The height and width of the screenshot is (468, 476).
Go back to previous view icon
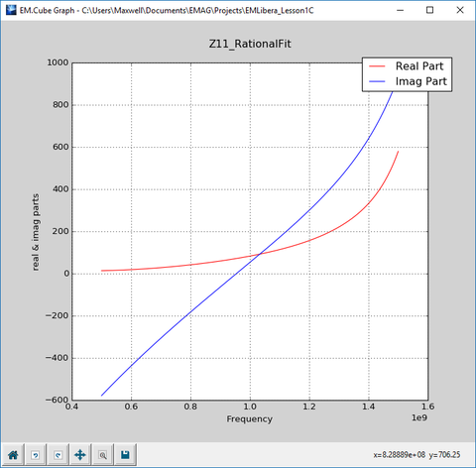(x=36, y=455)
